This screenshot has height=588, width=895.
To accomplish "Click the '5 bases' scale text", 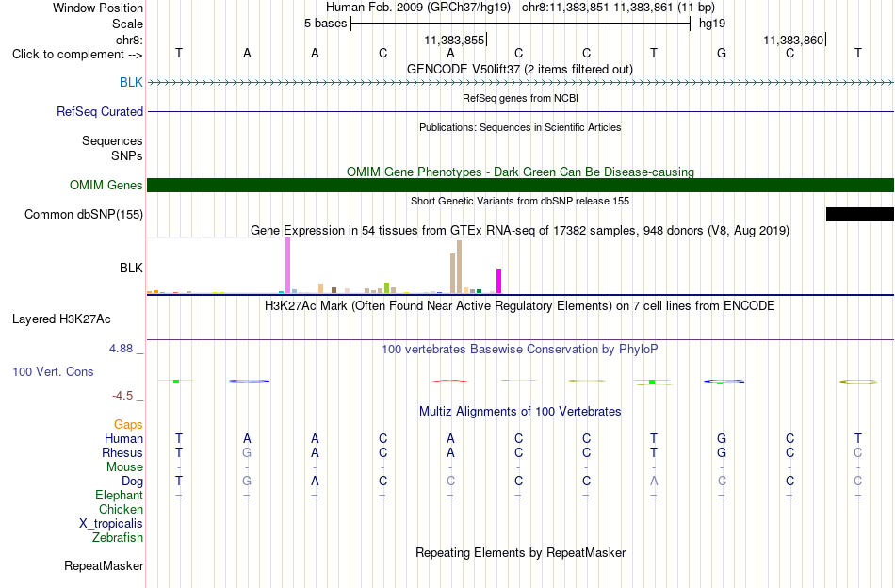I will pos(325,24).
